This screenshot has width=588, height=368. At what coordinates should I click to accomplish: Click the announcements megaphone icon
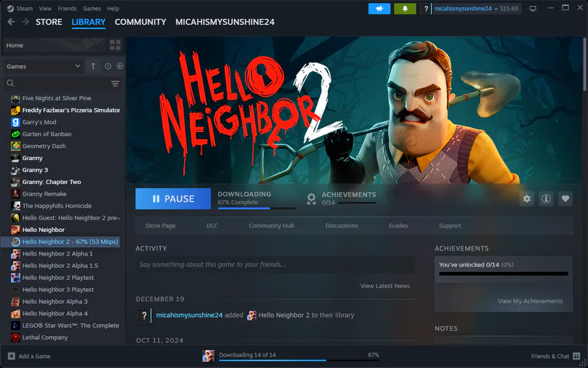pos(379,8)
